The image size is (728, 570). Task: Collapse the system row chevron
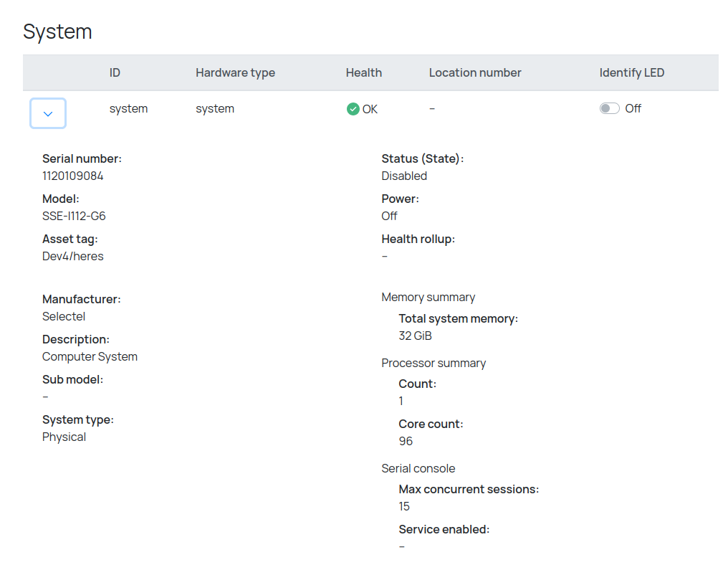pos(48,113)
